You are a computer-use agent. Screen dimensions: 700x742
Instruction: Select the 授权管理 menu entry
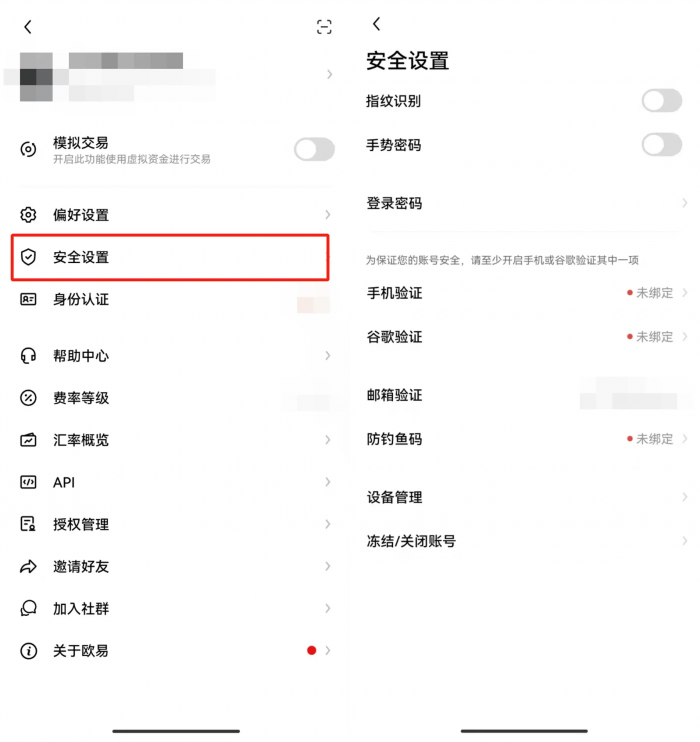[175, 524]
